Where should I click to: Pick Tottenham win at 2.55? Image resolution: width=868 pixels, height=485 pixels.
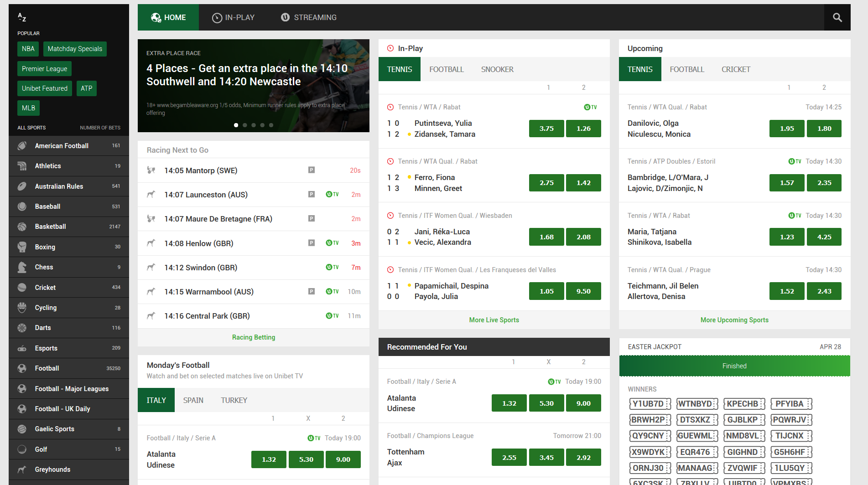[x=509, y=457]
